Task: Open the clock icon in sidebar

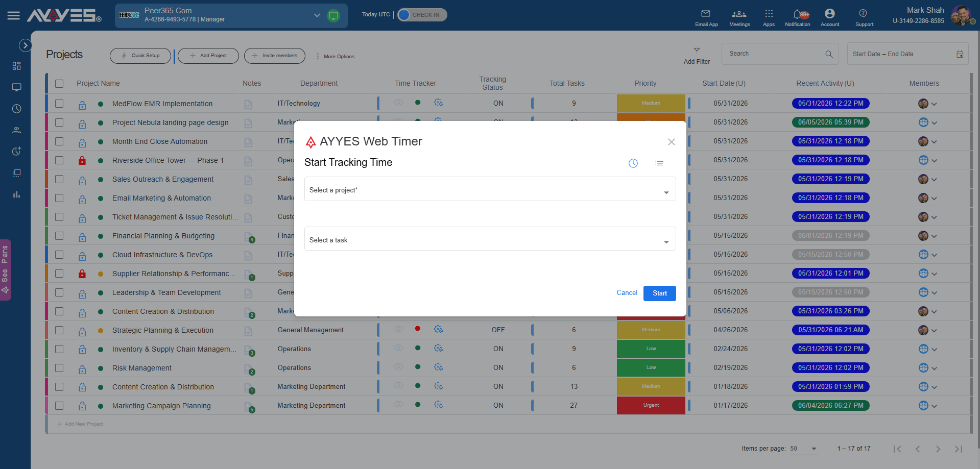Action: click(17, 109)
